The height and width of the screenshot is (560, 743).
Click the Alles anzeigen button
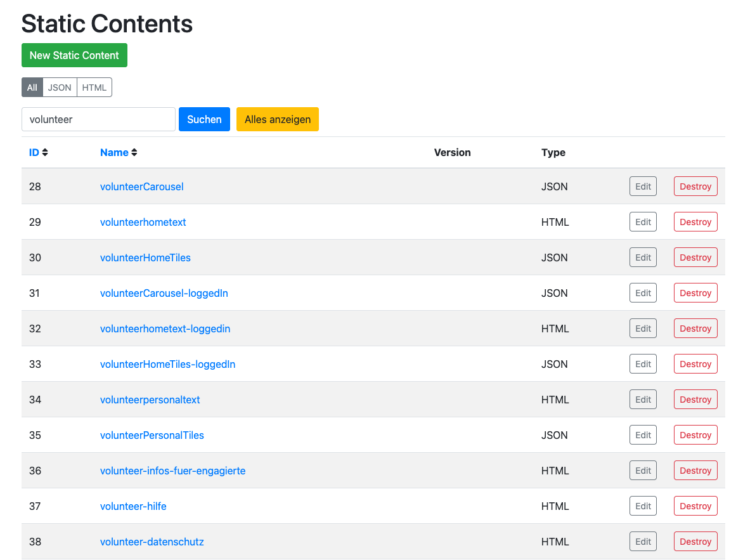pyautogui.click(x=277, y=119)
